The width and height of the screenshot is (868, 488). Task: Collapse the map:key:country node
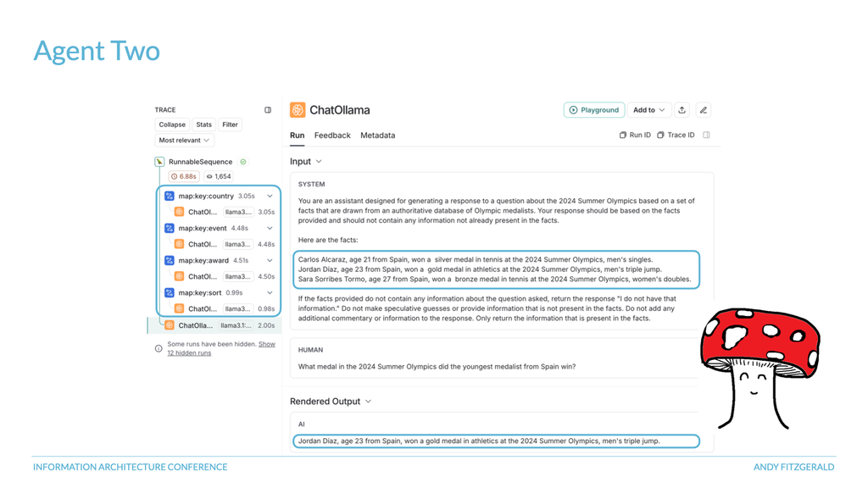coord(270,196)
